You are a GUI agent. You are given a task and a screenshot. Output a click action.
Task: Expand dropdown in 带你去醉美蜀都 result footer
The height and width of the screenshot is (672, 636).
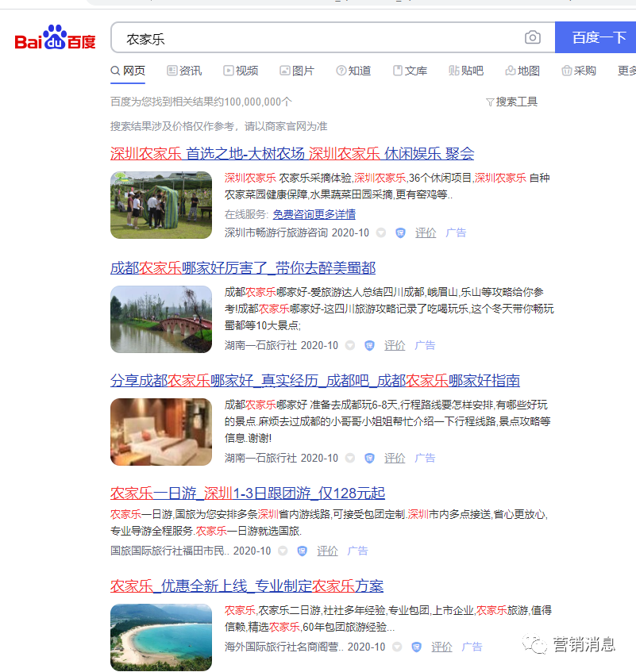350,345
